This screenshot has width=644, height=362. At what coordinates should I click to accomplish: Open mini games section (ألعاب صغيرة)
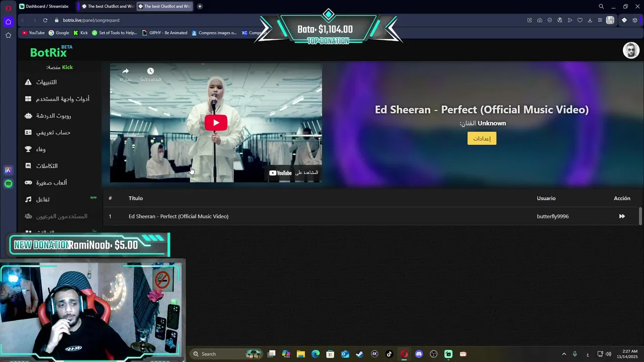51,183
